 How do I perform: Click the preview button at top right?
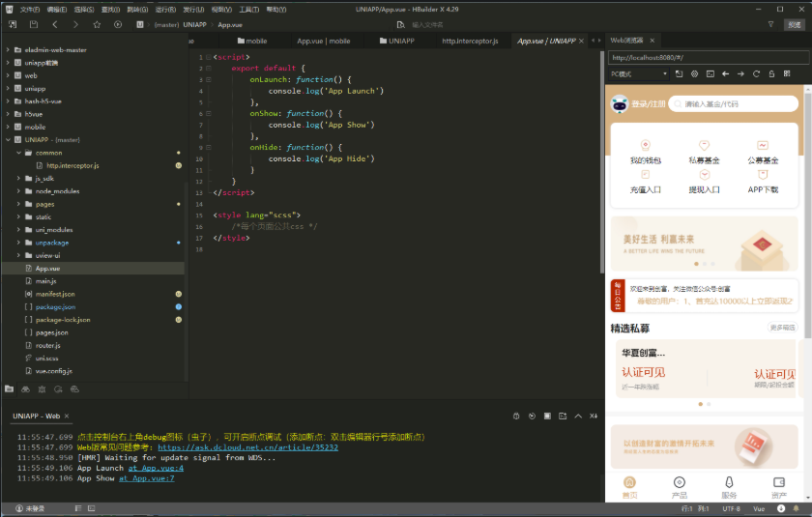795,25
